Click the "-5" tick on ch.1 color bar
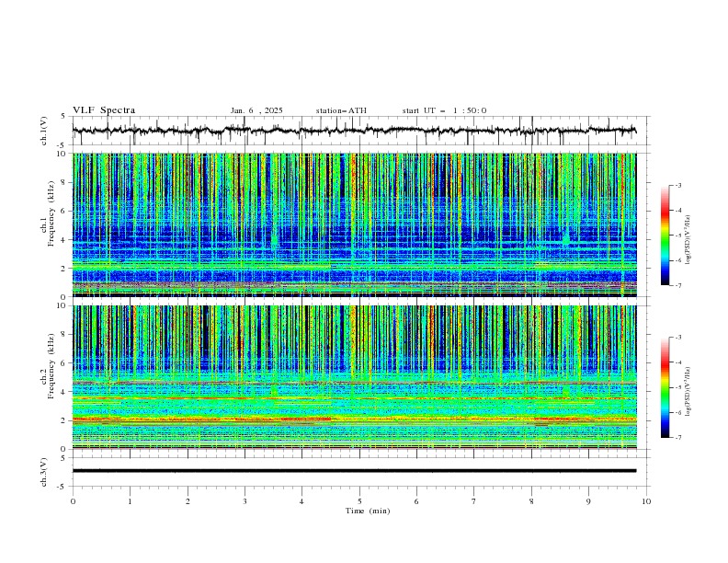This screenshot has height=563, width=728. [x=678, y=236]
